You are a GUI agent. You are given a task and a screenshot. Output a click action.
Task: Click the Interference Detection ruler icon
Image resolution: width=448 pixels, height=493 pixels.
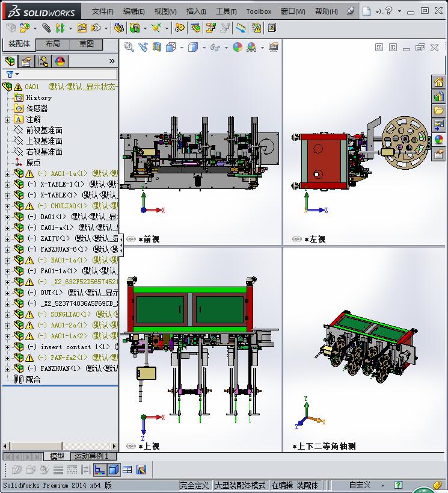[241, 28]
